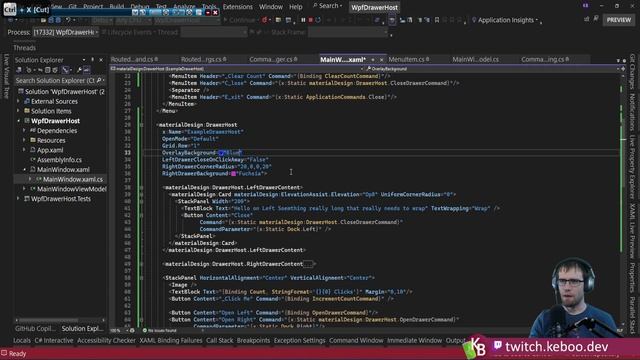Toggle the highlighted Solution Explorer toolbar button
This screenshot has height=360, width=640.
pyautogui.click(x=65, y=70)
